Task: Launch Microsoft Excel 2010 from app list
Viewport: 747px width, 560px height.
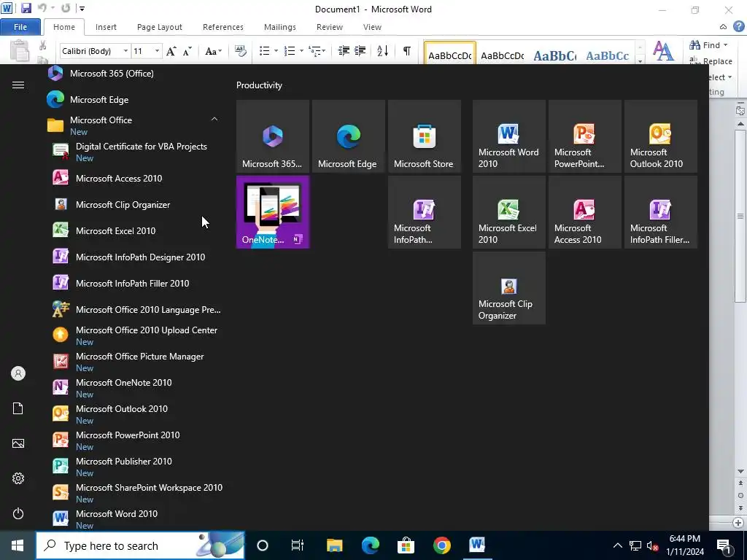Action: click(x=135, y=230)
